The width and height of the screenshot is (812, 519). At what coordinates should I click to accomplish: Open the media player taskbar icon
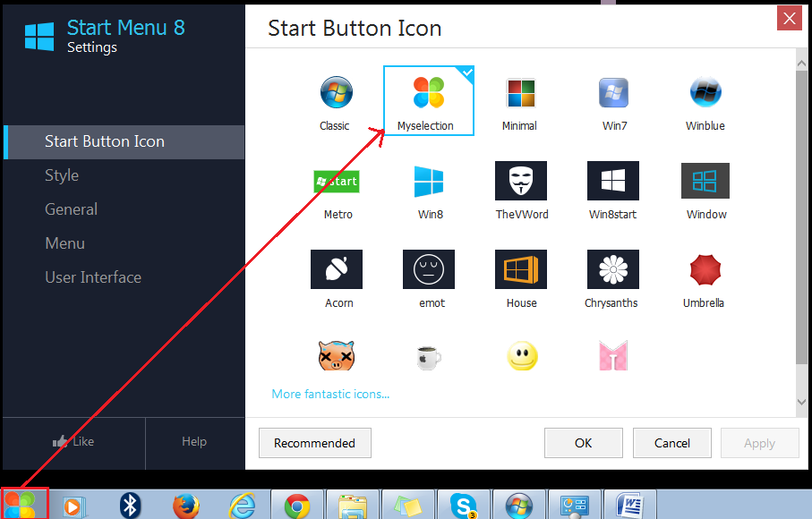tap(74, 506)
